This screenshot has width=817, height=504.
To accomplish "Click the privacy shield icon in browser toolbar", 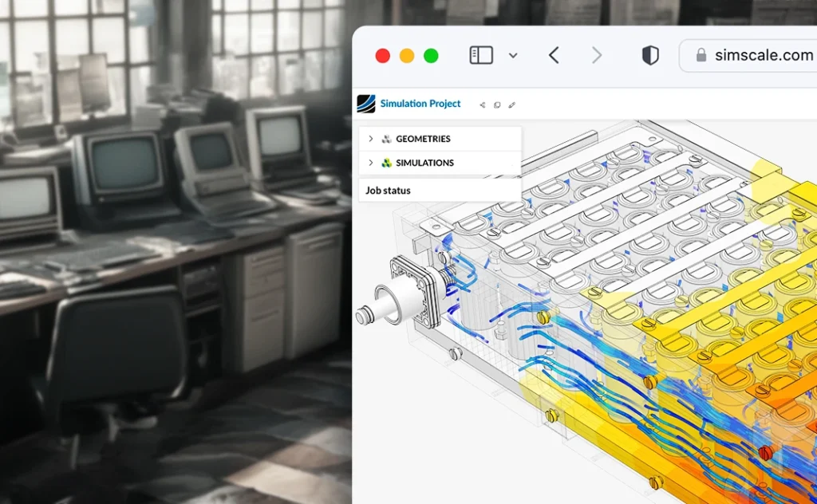I will [x=650, y=55].
